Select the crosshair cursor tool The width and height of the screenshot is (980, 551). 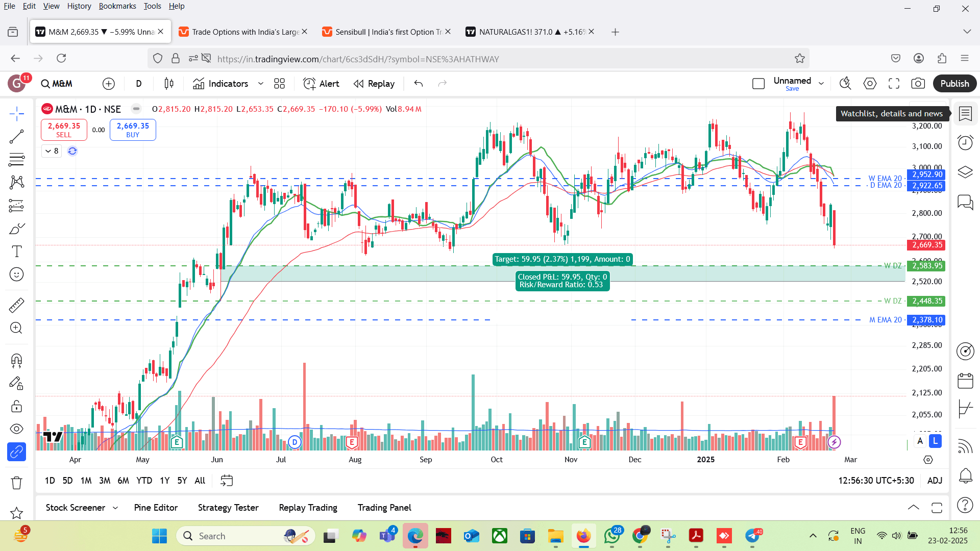coord(16,113)
